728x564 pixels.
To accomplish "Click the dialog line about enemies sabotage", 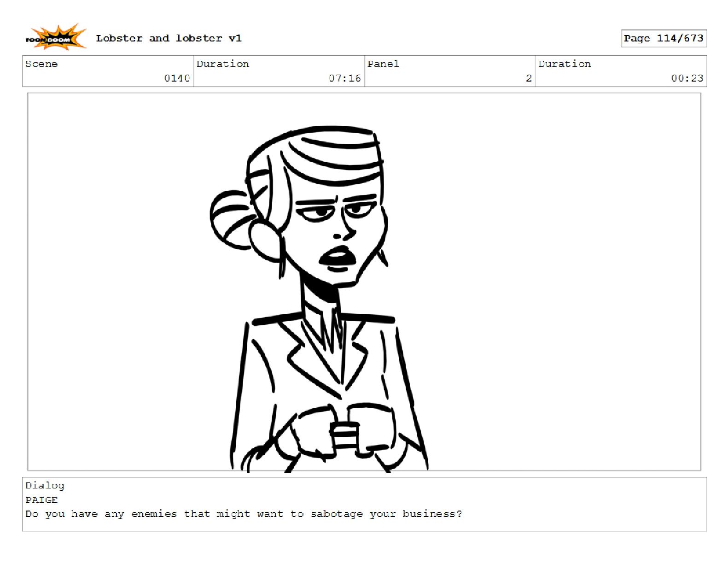I will [x=244, y=514].
